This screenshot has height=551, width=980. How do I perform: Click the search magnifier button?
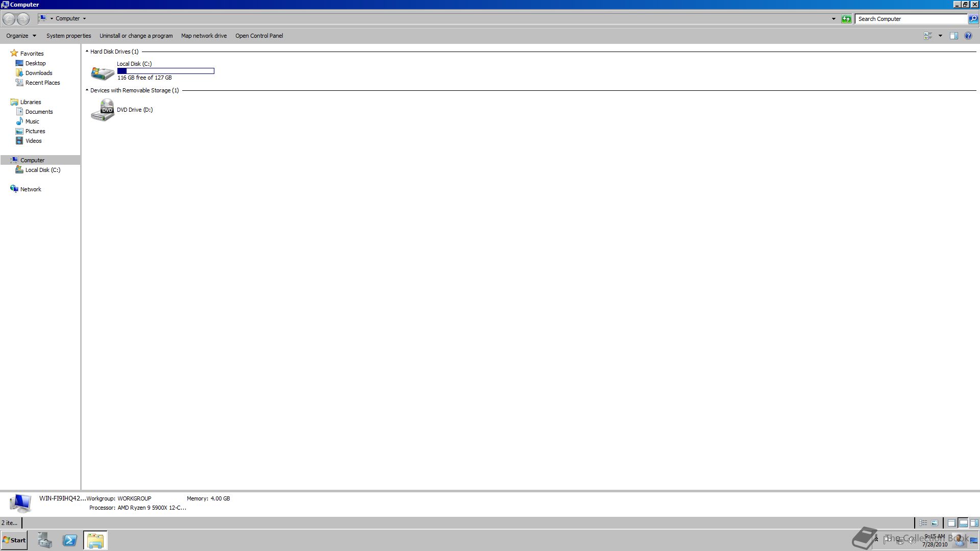pyautogui.click(x=973, y=19)
